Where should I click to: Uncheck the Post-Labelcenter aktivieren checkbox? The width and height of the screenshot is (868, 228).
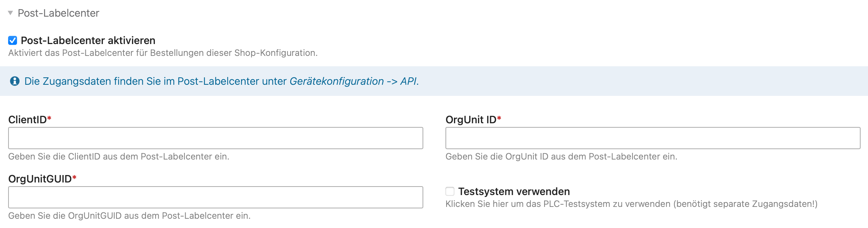13,40
